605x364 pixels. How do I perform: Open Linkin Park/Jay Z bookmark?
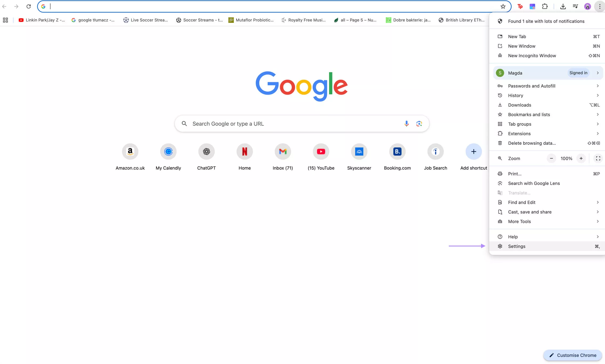click(x=42, y=20)
